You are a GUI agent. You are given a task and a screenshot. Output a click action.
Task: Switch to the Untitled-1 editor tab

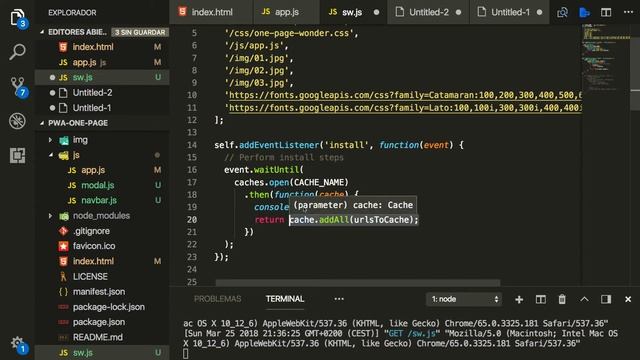[510, 12]
